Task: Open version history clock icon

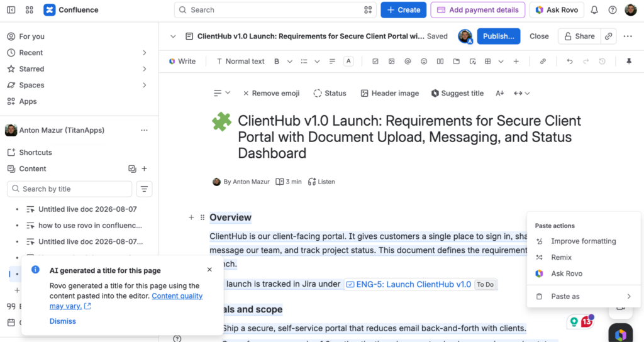Action: coord(602,61)
